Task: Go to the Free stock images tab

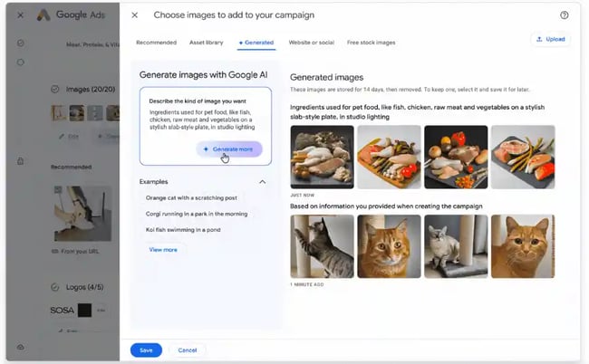Action: [371, 43]
